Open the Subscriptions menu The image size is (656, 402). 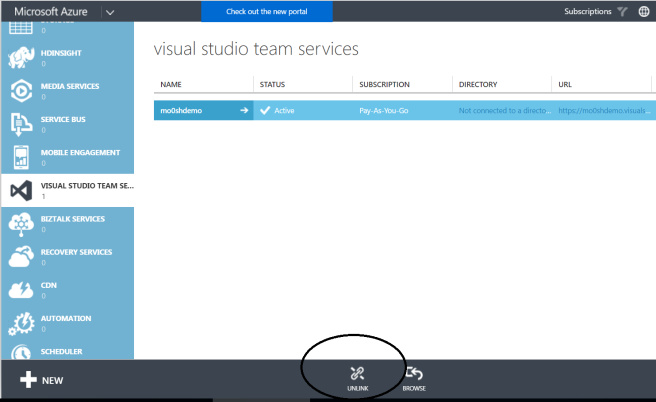pos(587,11)
